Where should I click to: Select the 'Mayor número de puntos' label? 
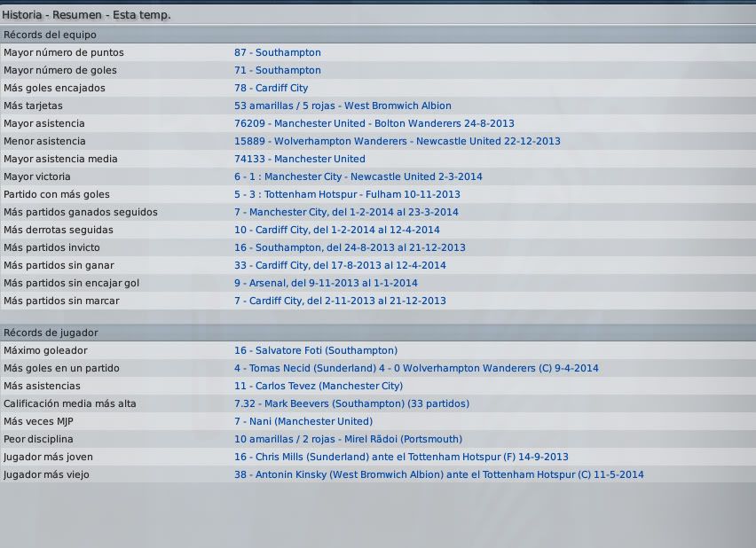click(x=64, y=52)
